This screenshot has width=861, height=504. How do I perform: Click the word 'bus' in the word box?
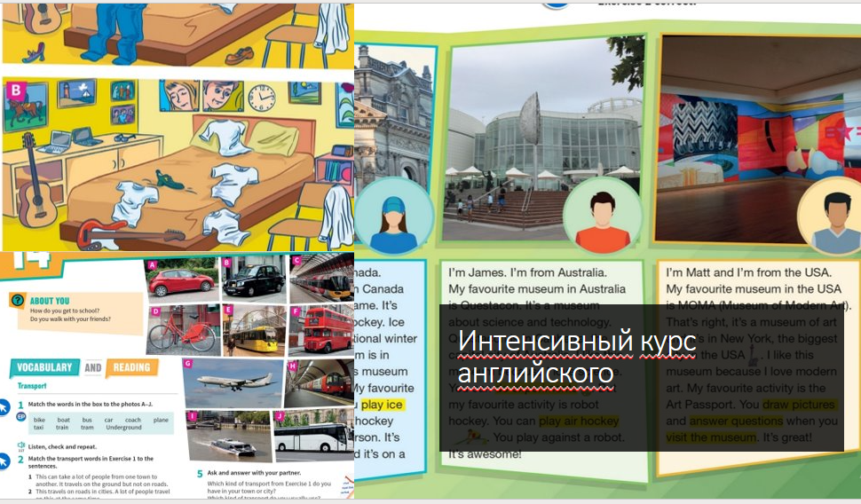pos(87,420)
